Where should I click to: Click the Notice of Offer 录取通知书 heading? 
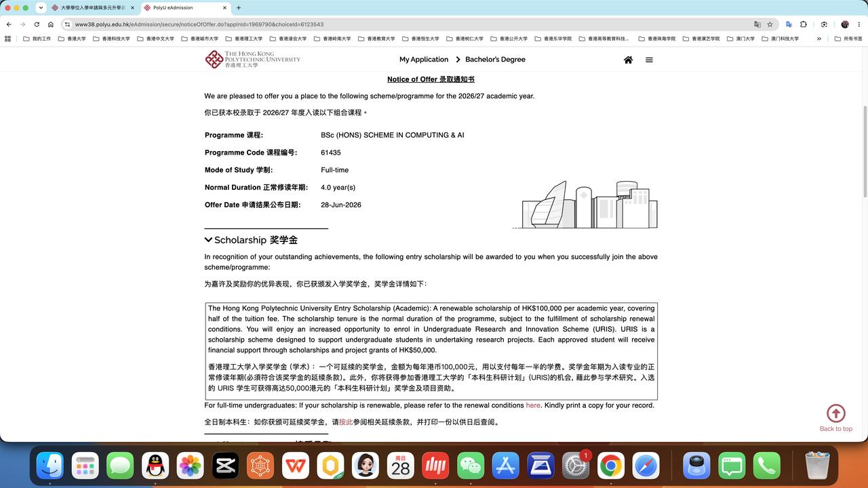431,79
